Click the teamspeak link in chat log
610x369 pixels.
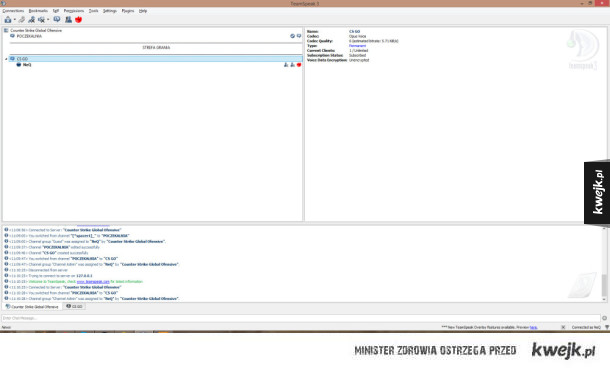pos(93,282)
